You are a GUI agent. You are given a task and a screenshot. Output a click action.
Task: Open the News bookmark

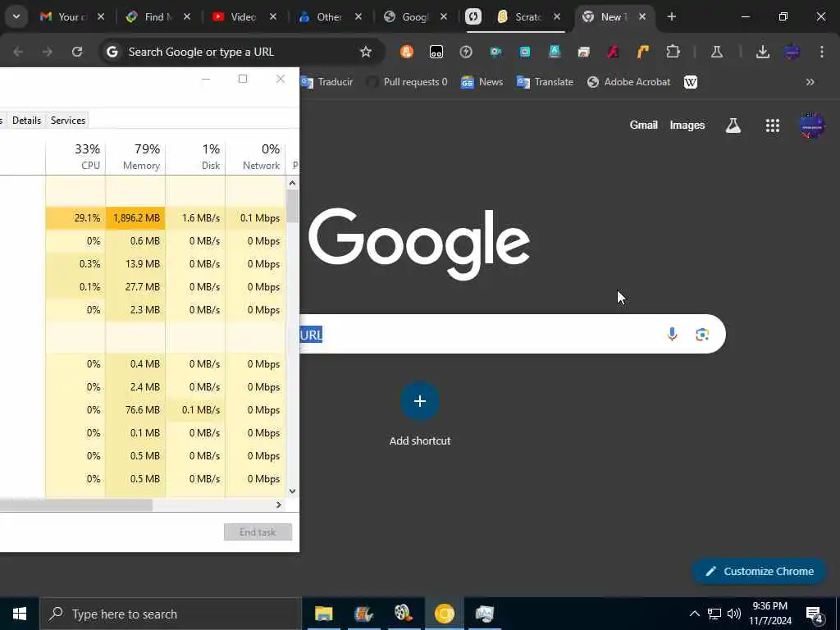(482, 82)
